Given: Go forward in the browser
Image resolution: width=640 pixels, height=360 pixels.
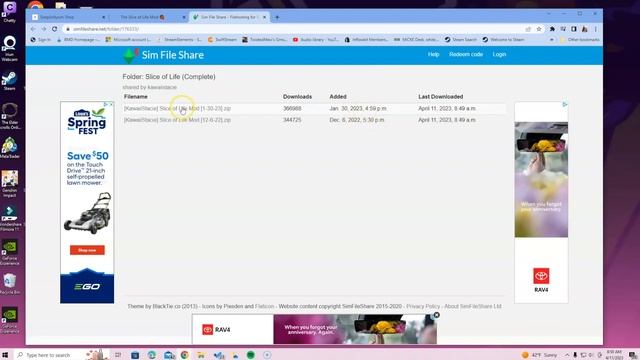Looking at the screenshot, I should point(44,29).
